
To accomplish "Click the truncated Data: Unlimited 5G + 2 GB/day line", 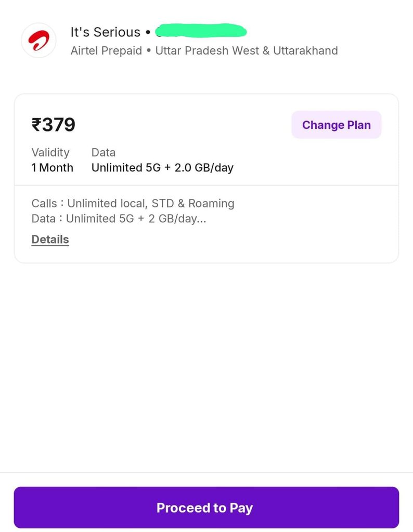I will point(119,219).
